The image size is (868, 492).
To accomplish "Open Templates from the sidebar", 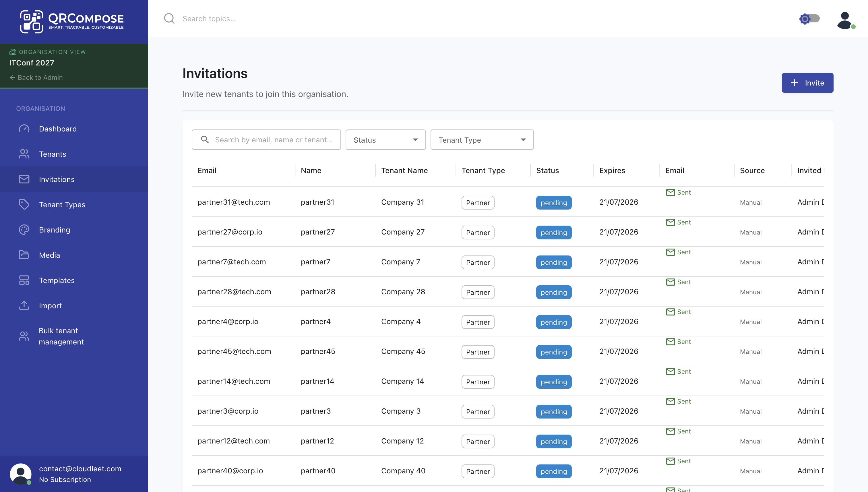I will pos(74,280).
